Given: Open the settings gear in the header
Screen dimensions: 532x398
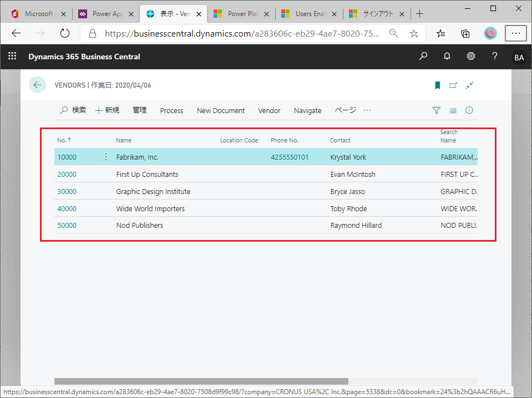Looking at the screenshot, I should (x=471, y=57).
